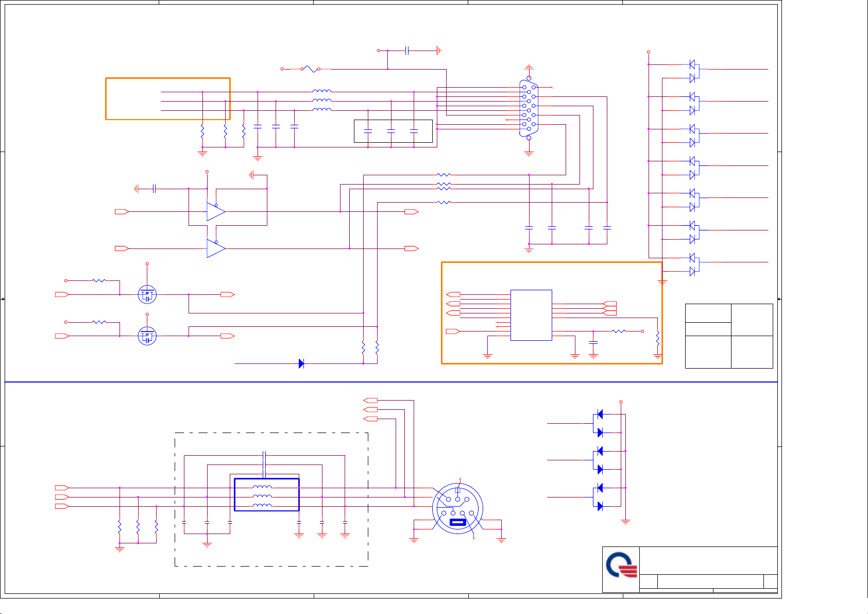Click the rectangular IC block inside the orange frame
The width and height of the screenshot is (868, 614).
pos(531,315)
